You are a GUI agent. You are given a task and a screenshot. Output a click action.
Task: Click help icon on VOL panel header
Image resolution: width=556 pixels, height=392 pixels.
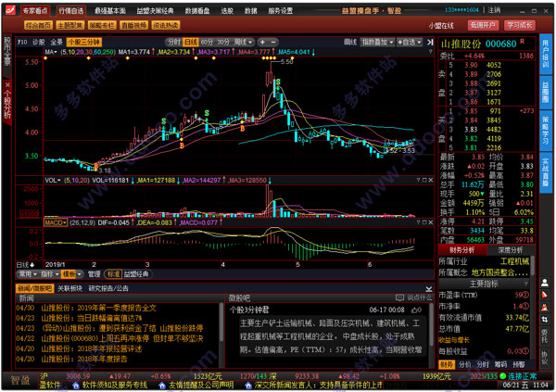click(419, 180)
